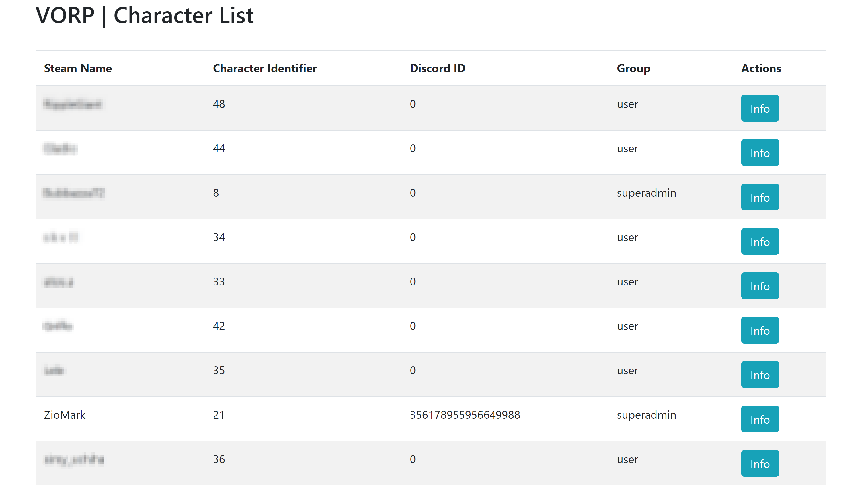Screen dimensions: 868x485
Task: Open ZioMark's Info button
Action: pyautogui.click(x=760, y=419)
